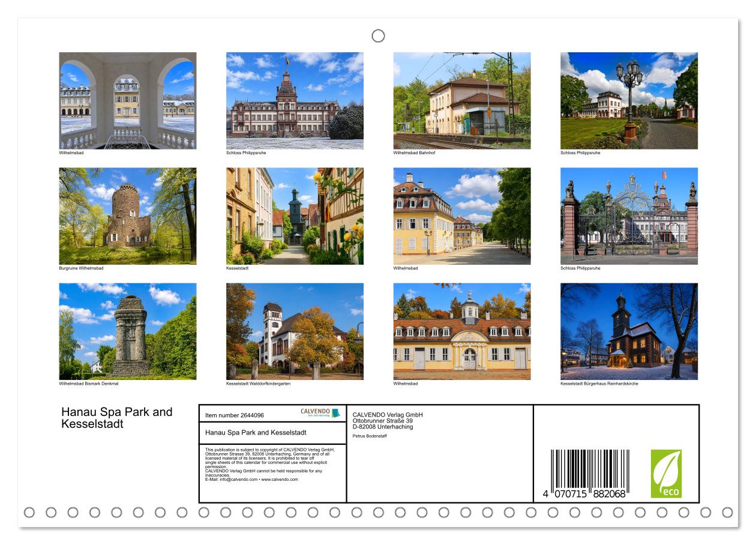Screen dimensions: 756x545
Task: Click the "D-82008 Unterhaching" address line
Action: tap(383, 427)
